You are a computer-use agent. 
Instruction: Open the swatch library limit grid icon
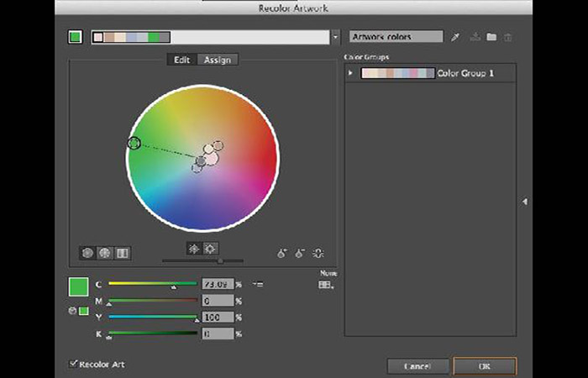(x=326, y=285)
